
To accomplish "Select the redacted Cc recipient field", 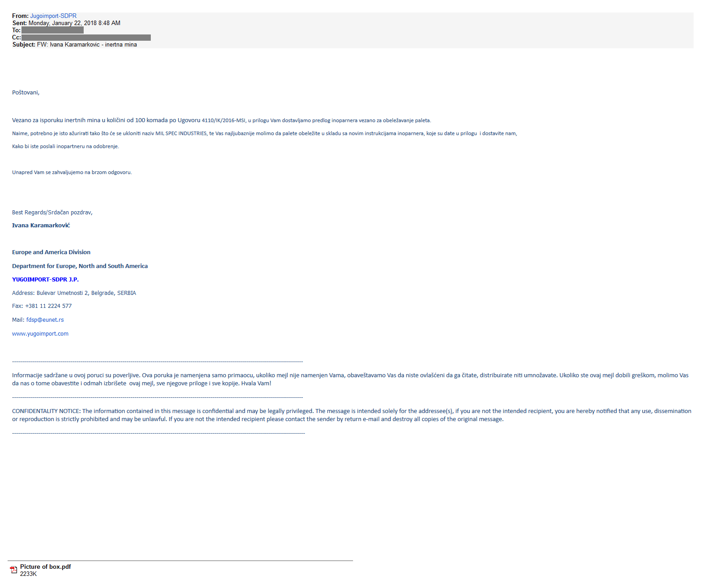I will [x=86, y=37].
